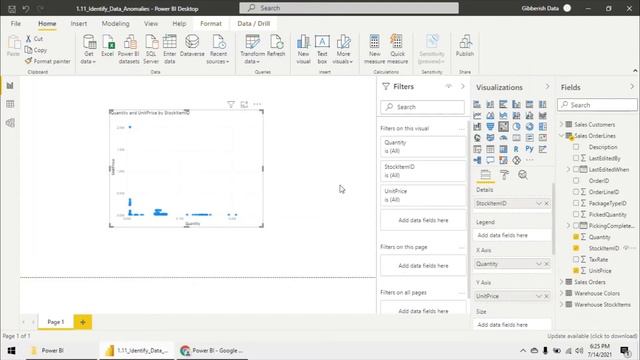Expand the Sales Customers table

tap(562, 124)
